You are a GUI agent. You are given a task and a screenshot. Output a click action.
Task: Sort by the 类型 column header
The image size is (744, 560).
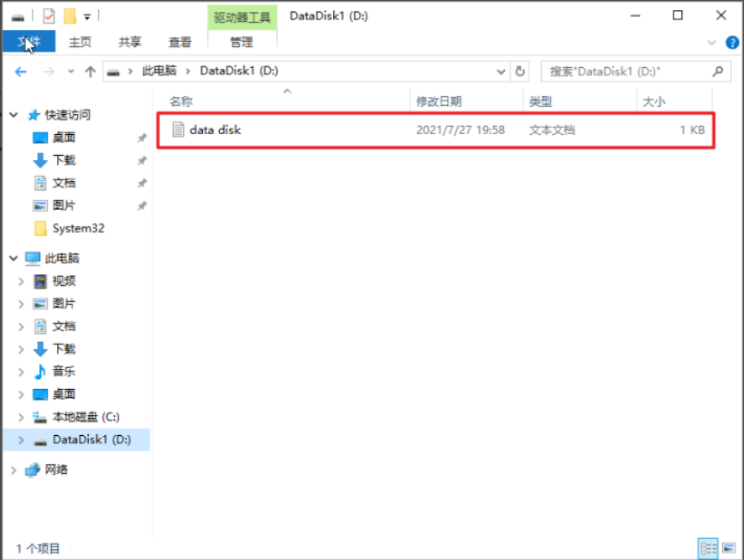click(540, 101)
